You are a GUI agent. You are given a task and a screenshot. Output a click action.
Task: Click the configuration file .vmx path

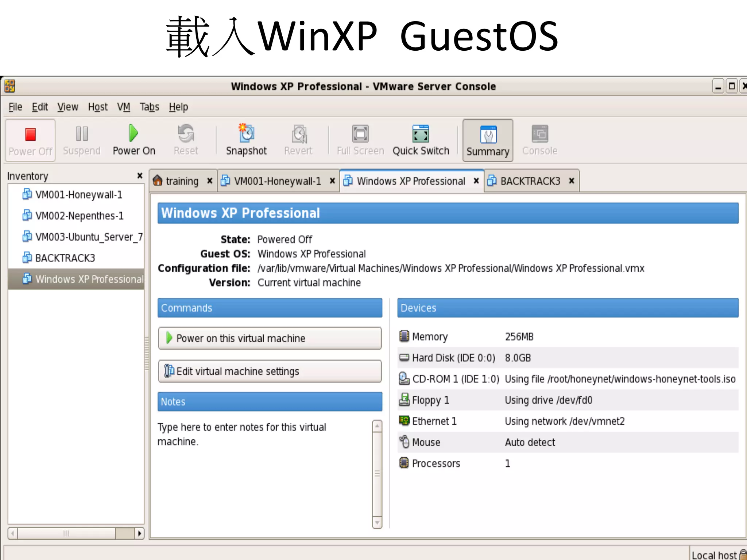(x=451, y=268)
